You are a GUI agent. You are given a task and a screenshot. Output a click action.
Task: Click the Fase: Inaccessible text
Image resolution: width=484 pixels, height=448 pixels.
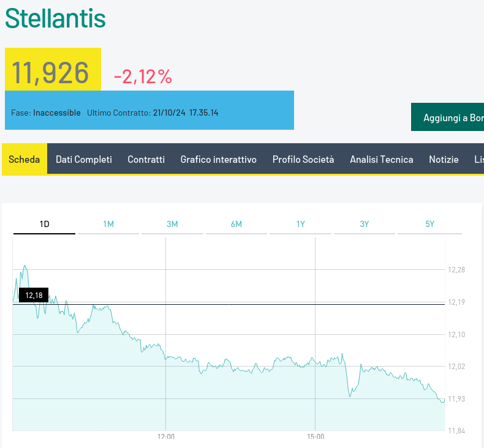[46, 113]
